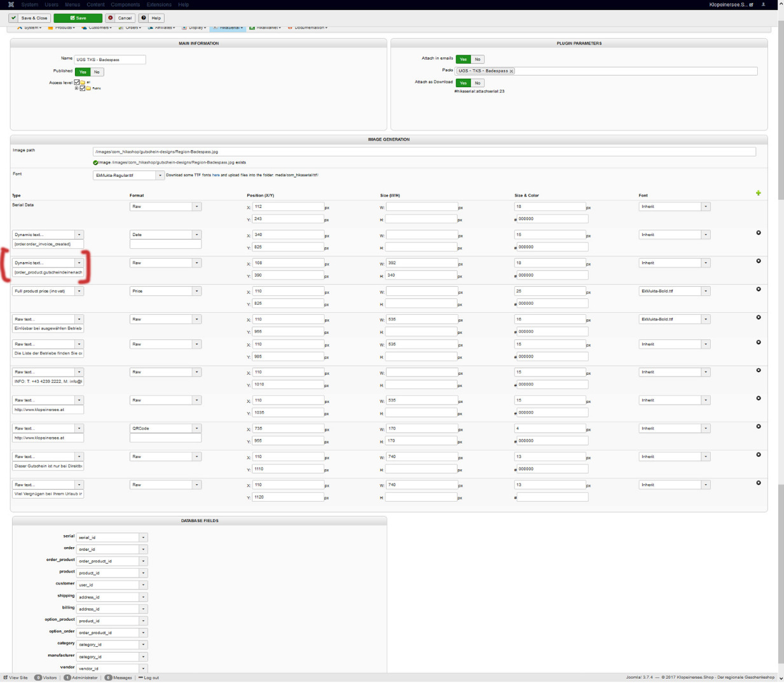
Task: Add a new image generation row
Action: pos(758,193)
